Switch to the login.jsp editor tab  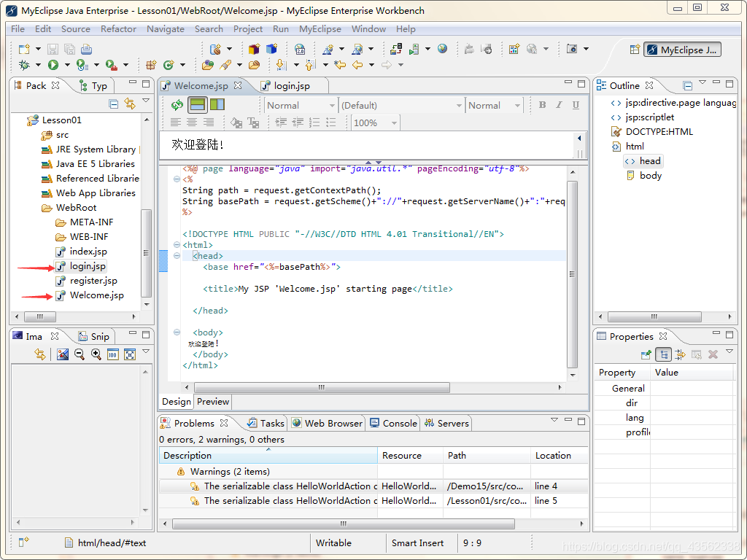point(291,86)
